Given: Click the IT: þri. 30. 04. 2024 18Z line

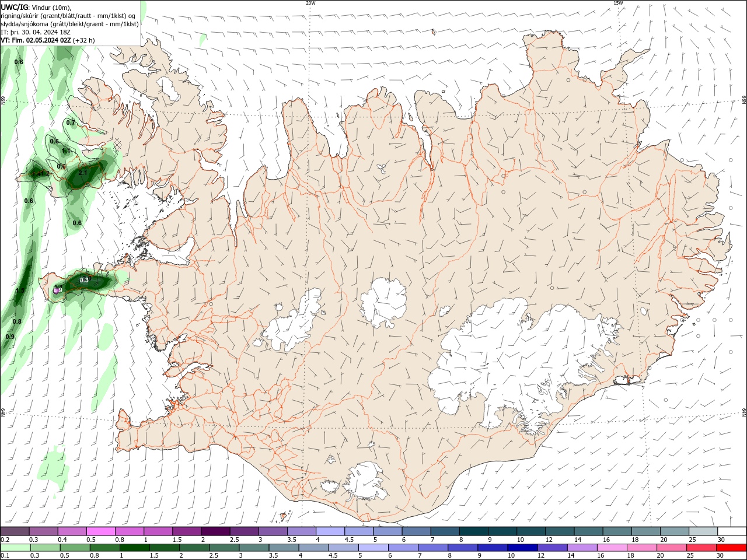Looking at the screenshot, I should (36, 33).
